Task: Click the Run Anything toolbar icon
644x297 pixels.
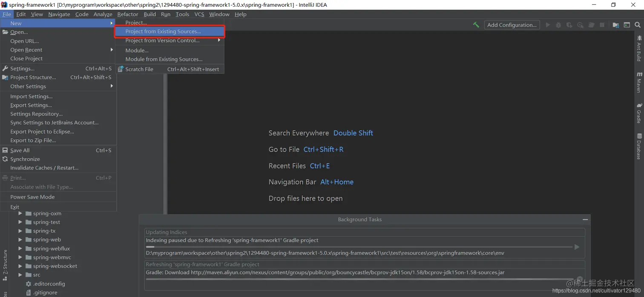Action: (627, 25)
